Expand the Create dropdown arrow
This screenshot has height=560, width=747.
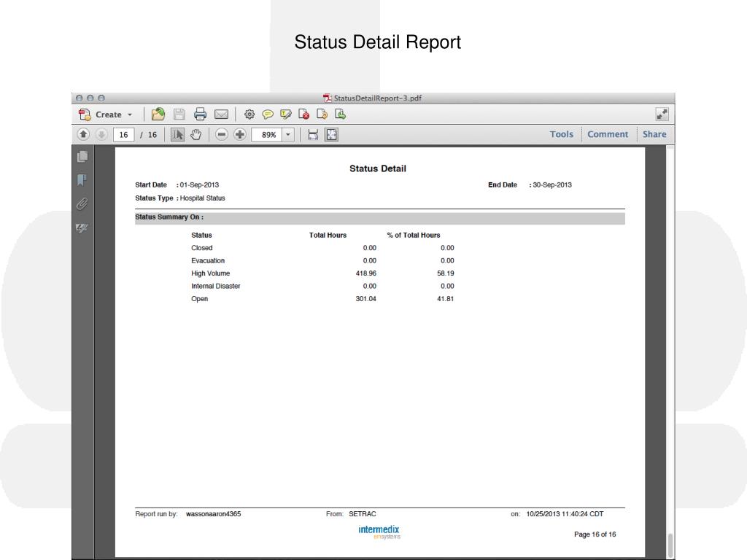point(130,114)
